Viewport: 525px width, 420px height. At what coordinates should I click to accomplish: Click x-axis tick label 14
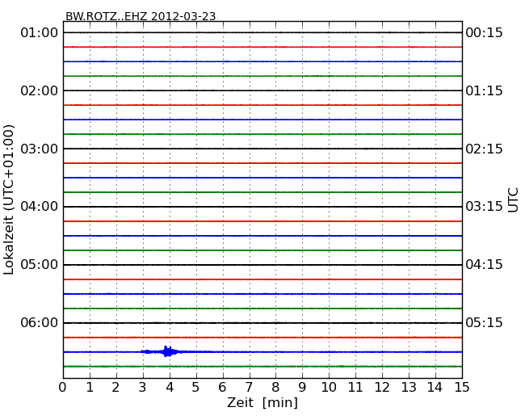coord(435,387)
